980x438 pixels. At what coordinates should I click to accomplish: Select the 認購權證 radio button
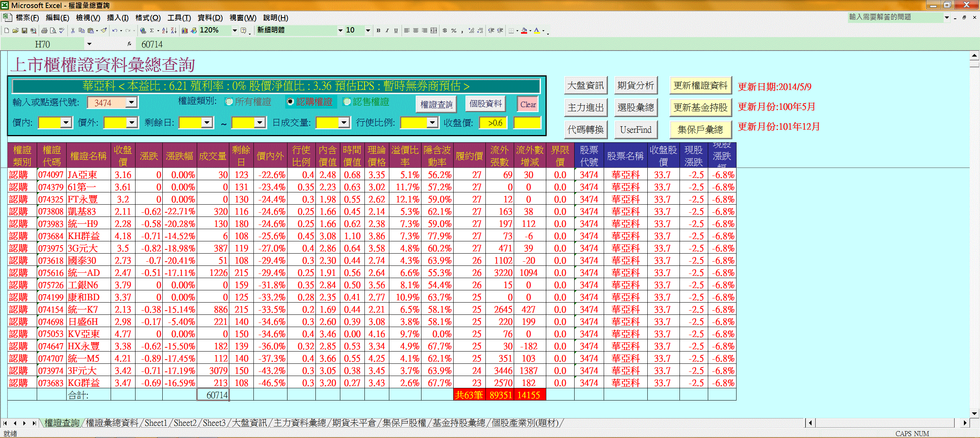point(290,102)
